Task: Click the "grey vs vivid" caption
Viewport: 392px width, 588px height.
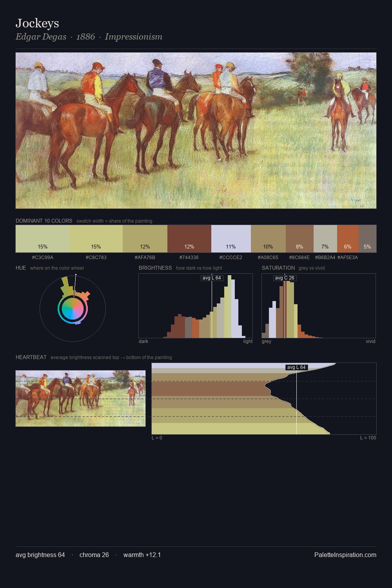Action: coord(312,268)
